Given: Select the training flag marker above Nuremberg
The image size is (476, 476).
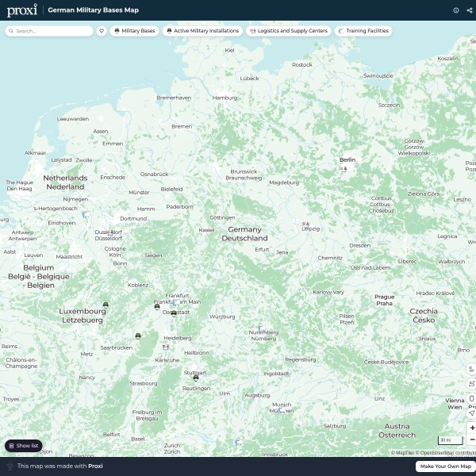Looking at the screenshot, I should pos(260,328).
